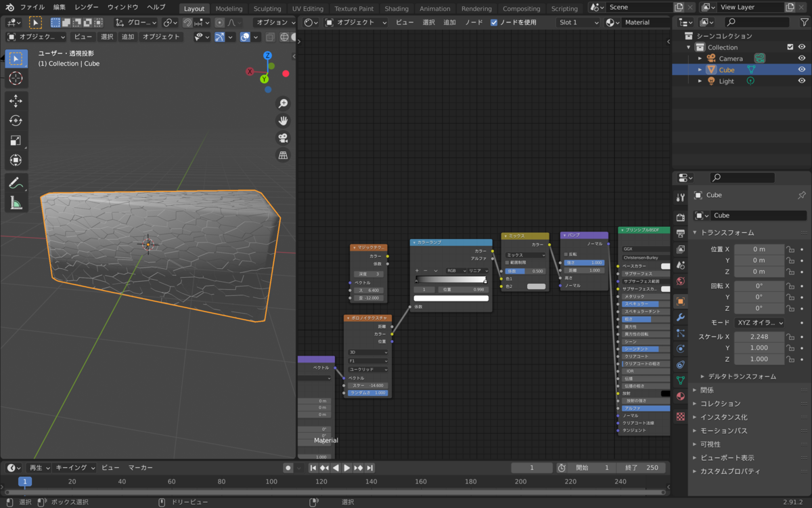Click the new scene icon beside Scene field
Image resolution: width=812 pixels, height=508 pixels.
point(679,7)
